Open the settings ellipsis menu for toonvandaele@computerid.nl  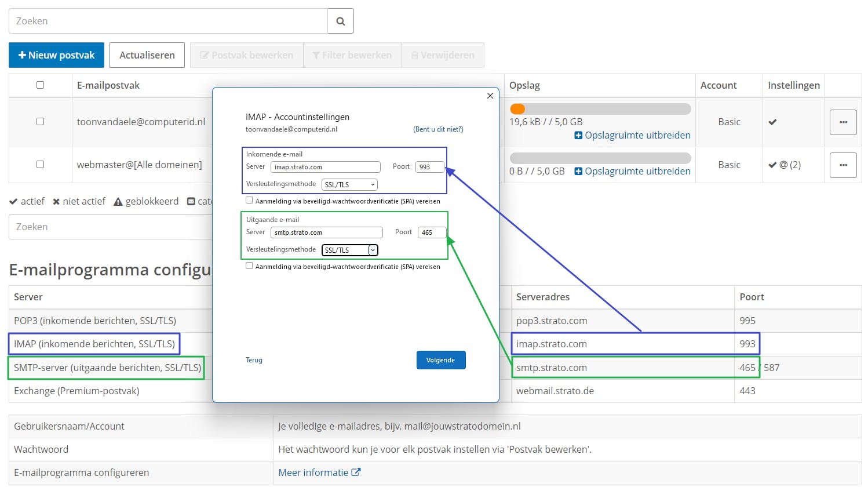coord(843,122)
